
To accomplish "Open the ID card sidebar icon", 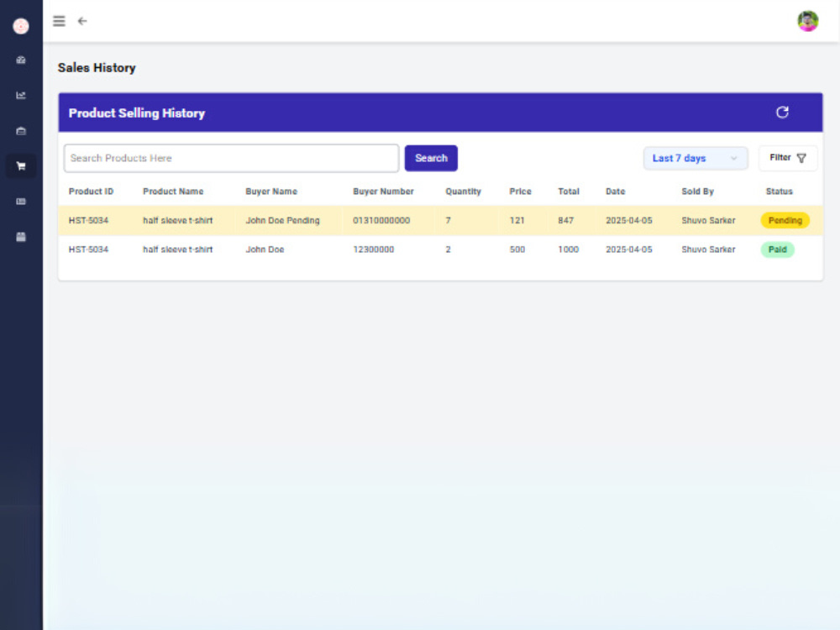I will [21, 202].
